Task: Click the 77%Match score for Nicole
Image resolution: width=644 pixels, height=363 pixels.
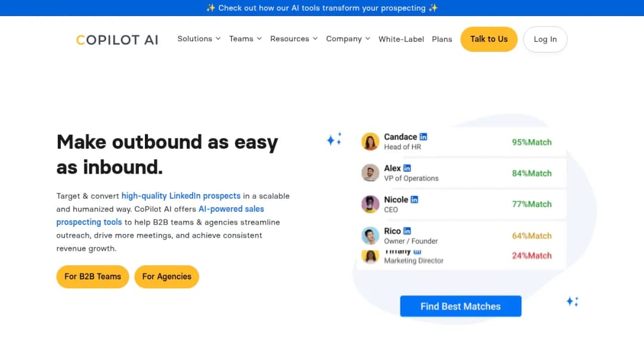Action: click(531, 204)
